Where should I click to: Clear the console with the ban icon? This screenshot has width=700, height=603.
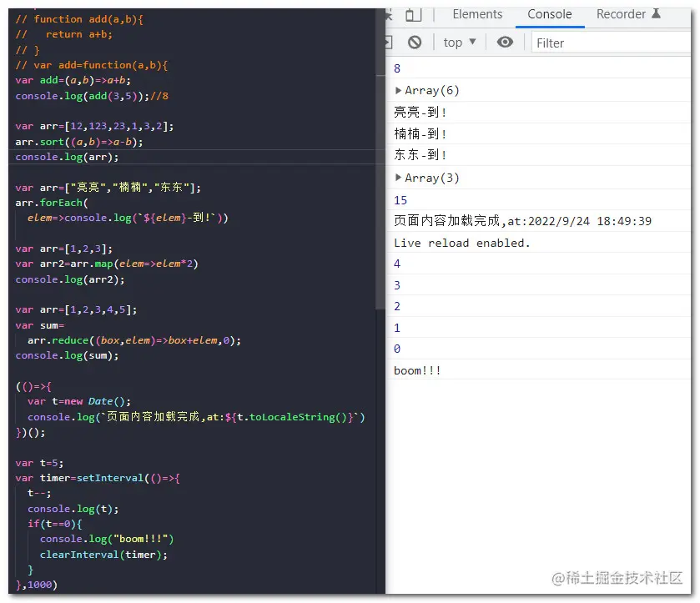point(415,43)
